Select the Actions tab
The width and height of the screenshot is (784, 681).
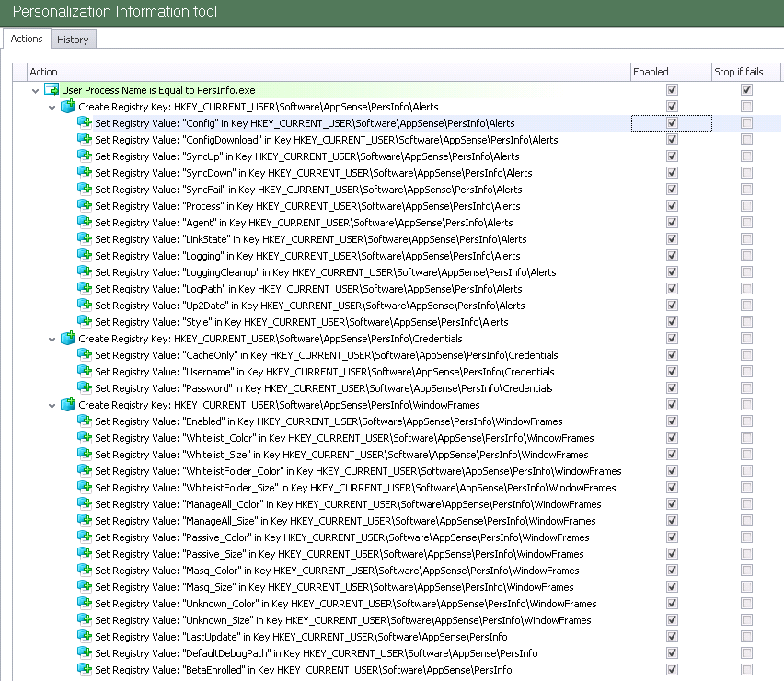(x=27, y=39)
